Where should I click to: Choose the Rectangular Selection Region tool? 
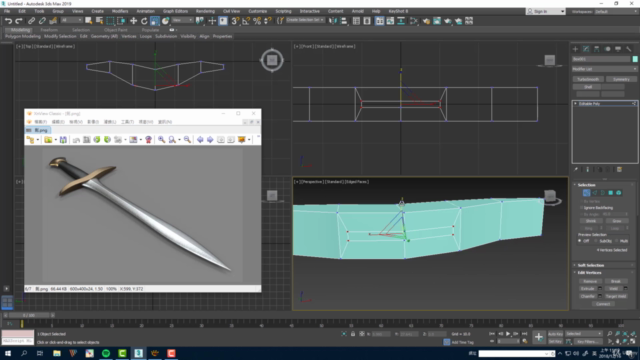110,21
